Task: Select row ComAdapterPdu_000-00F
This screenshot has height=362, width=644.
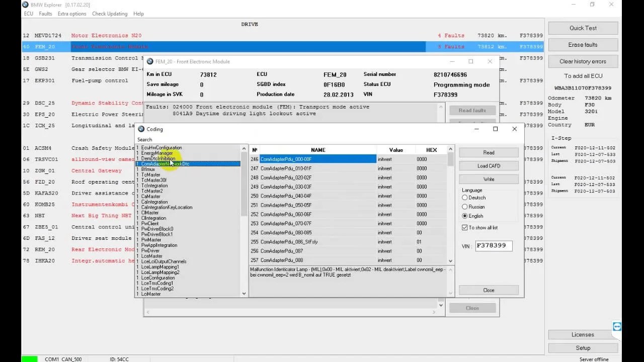Action: (348, 159)
